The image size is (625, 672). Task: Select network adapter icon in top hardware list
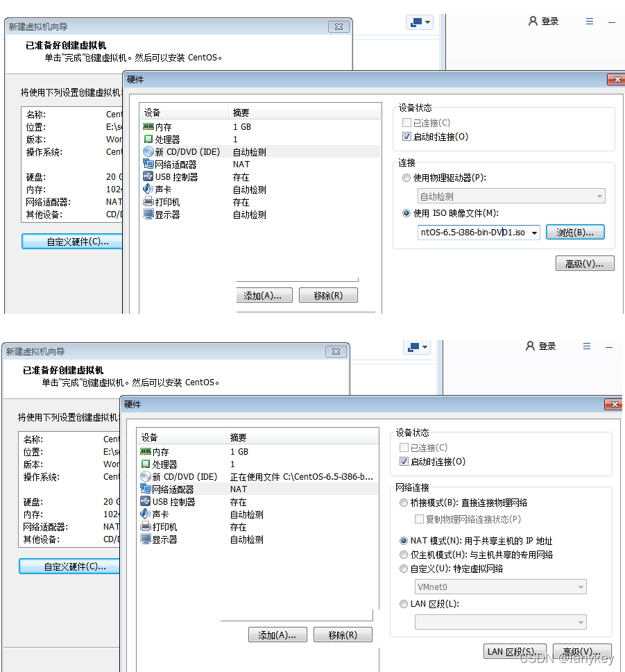point(148,164)
